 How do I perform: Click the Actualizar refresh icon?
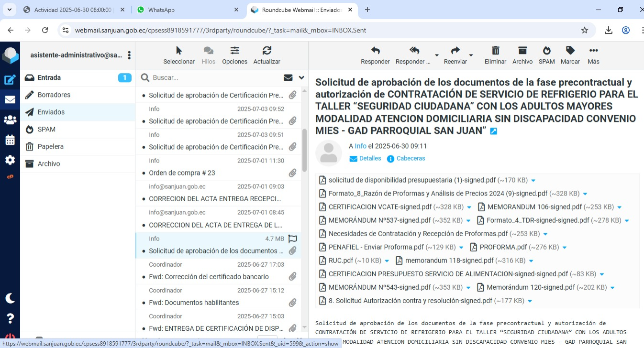266,51
